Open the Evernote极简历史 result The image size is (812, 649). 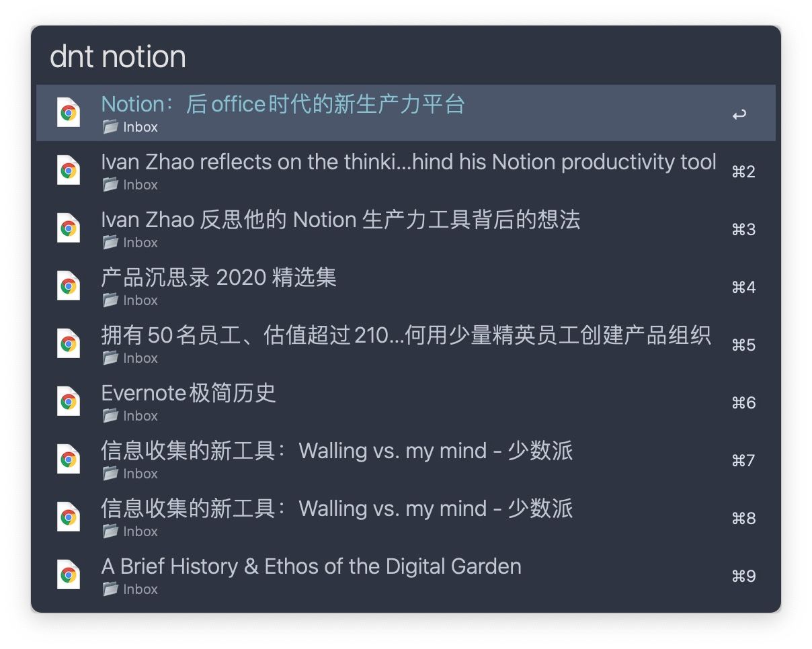coord(406,402)
